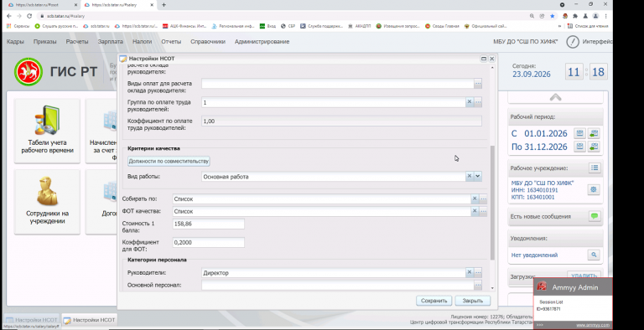644x330 pixels.
Task: Clear the Собирать по field
Action: 475,199
